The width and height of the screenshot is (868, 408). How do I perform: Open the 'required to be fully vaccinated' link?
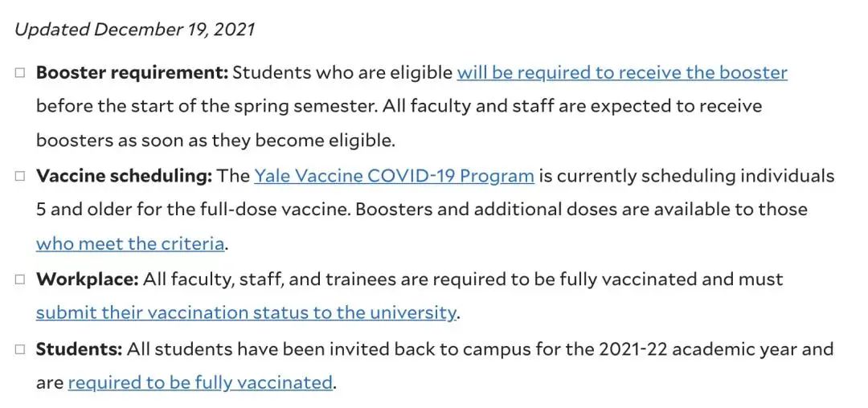[200, 382]
